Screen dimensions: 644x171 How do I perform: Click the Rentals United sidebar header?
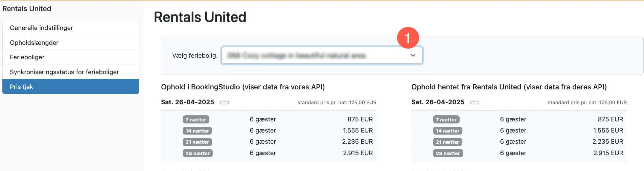[x=27, y=9]
